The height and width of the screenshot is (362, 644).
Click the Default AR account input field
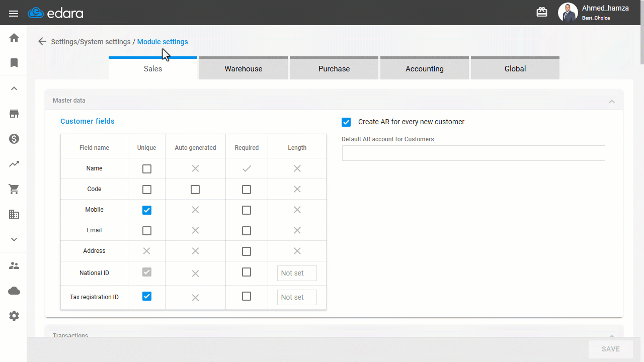(473, 153)
